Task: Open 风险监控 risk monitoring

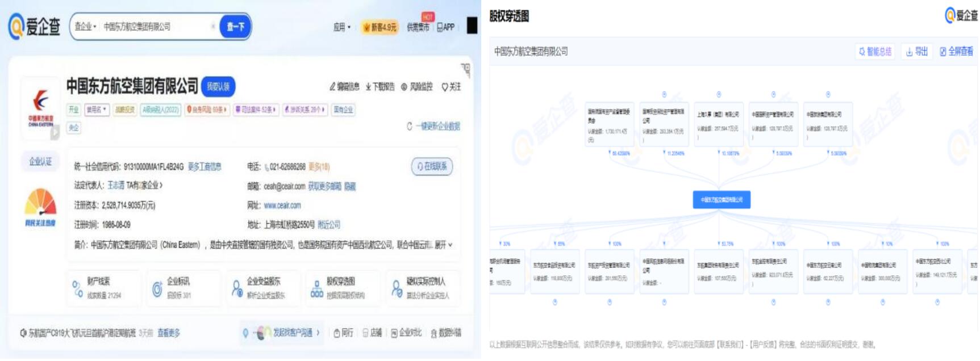Action: point(416,87)
